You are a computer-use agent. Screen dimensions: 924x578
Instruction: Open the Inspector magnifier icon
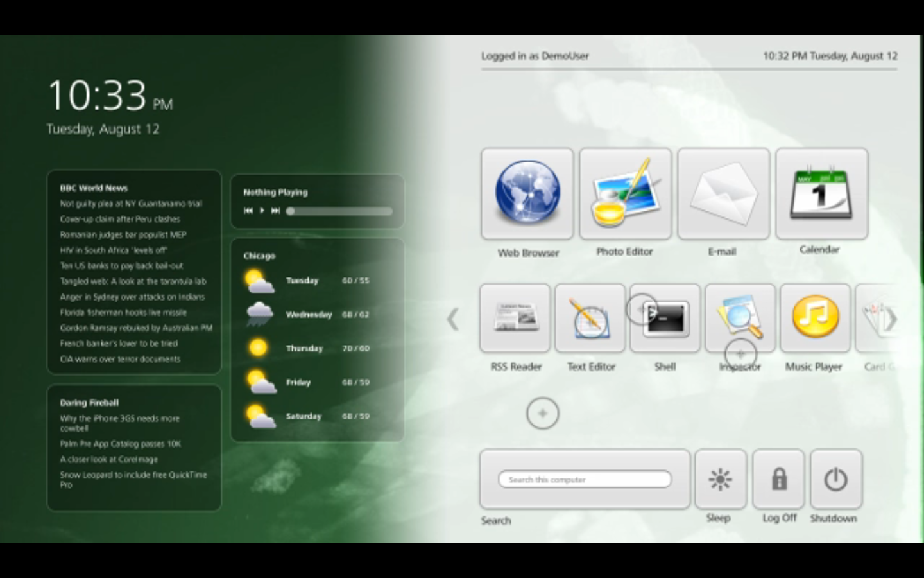coord(740,318)
